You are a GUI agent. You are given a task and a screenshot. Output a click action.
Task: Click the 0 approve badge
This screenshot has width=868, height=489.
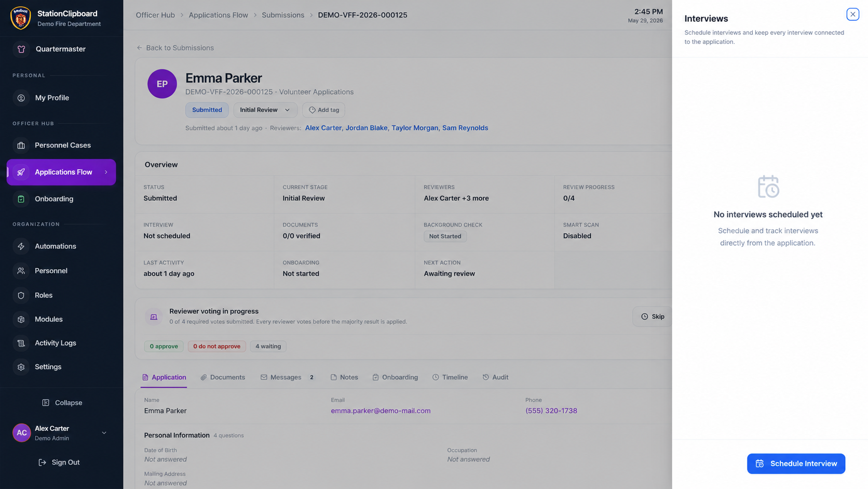(164, 346)
